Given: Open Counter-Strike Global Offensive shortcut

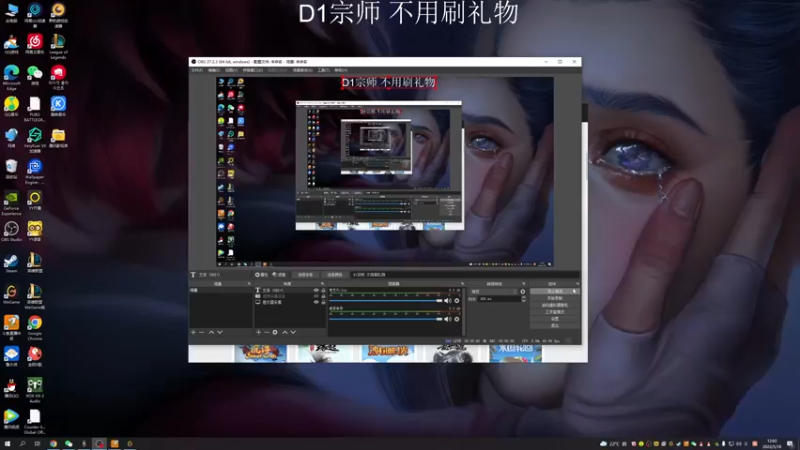Looking at the screenshot, I should pyautogui.click(x=35, y=421).
